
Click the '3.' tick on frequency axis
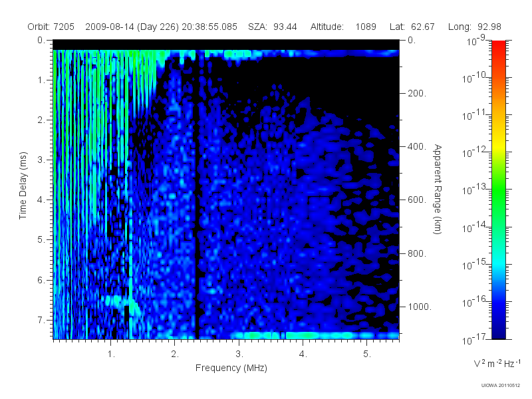(239, 354)
